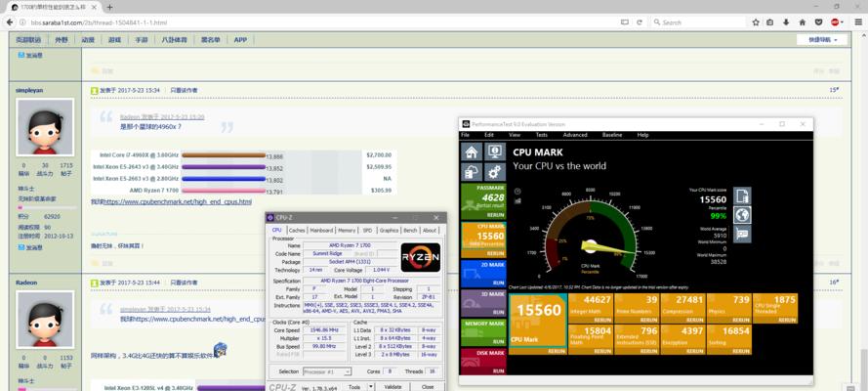This screenshot has height=391, width=868.
Task: Open the Pocket icon in toolbar
Action: [818, 22]
